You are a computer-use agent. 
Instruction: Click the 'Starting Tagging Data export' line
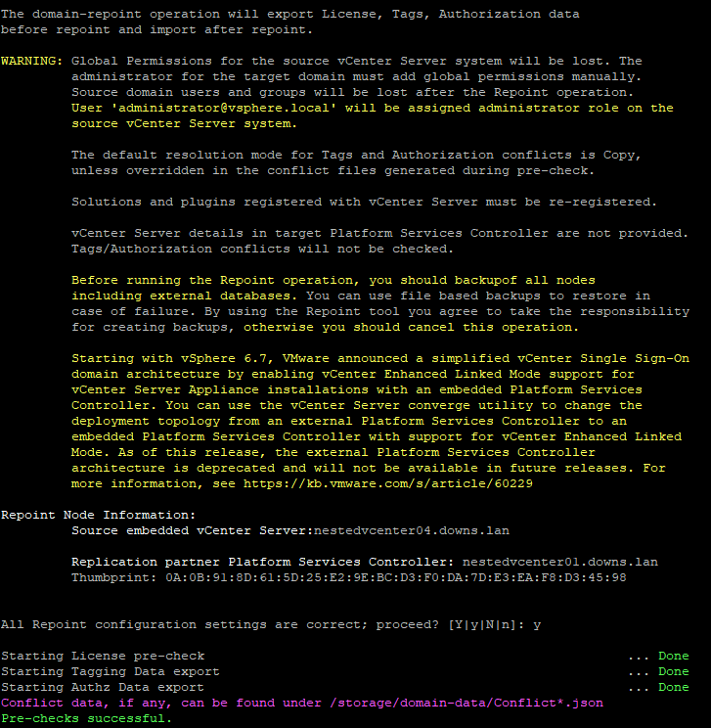(110, 671)
